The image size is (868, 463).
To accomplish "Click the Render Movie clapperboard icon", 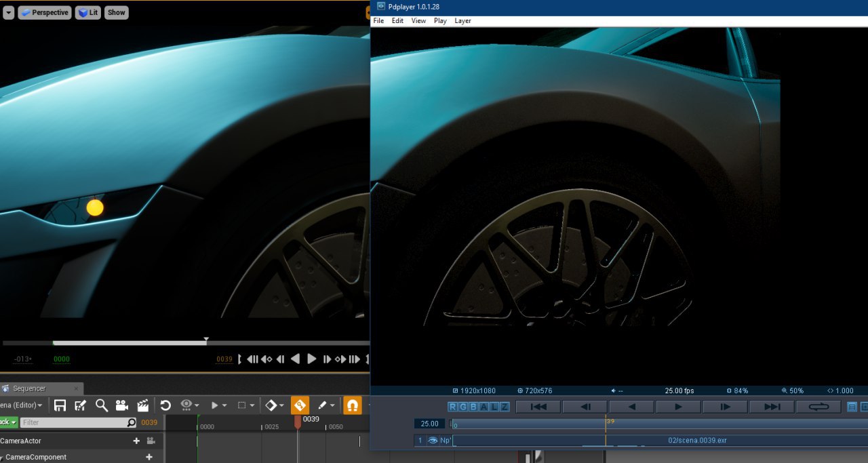I will tap(143, 405).
